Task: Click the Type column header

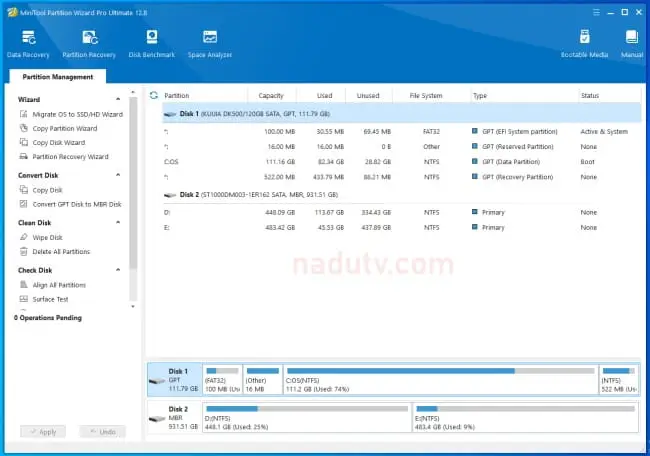Action: click(x=524, y=95)
